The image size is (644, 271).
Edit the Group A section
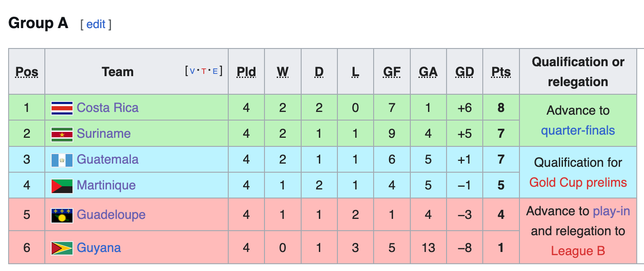coord(96,24)
